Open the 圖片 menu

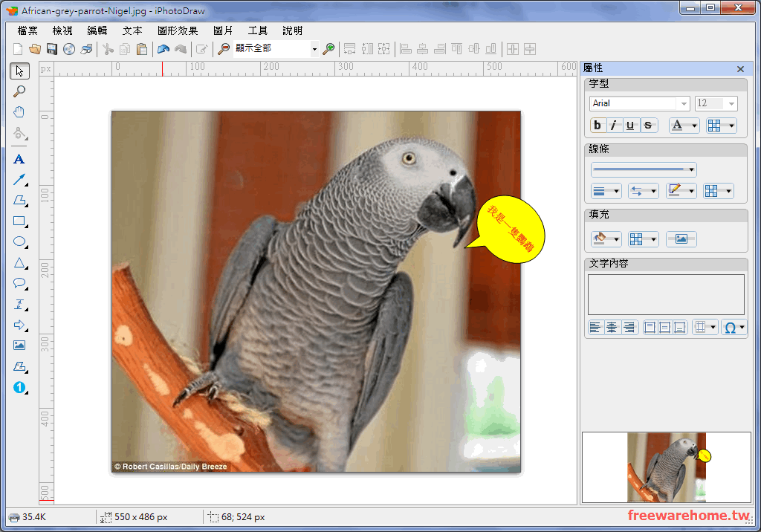click(x=223, y=30)
